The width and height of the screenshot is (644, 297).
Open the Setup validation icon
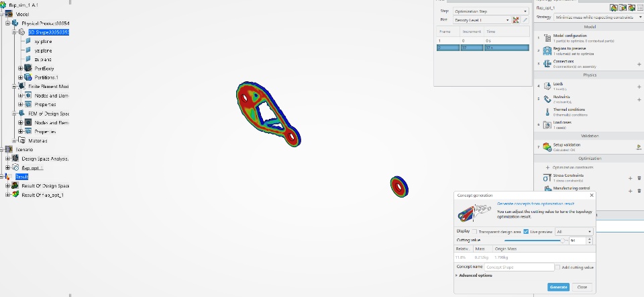tap(547, 147)
